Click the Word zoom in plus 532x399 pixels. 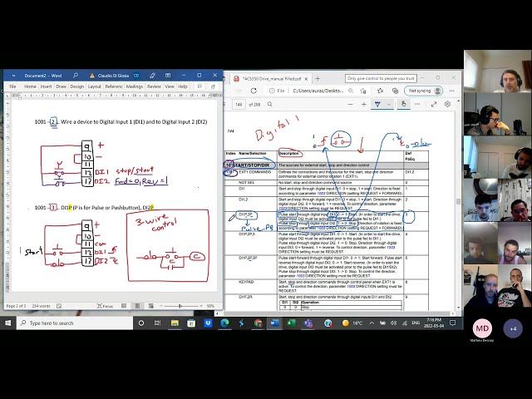point(202,306)
